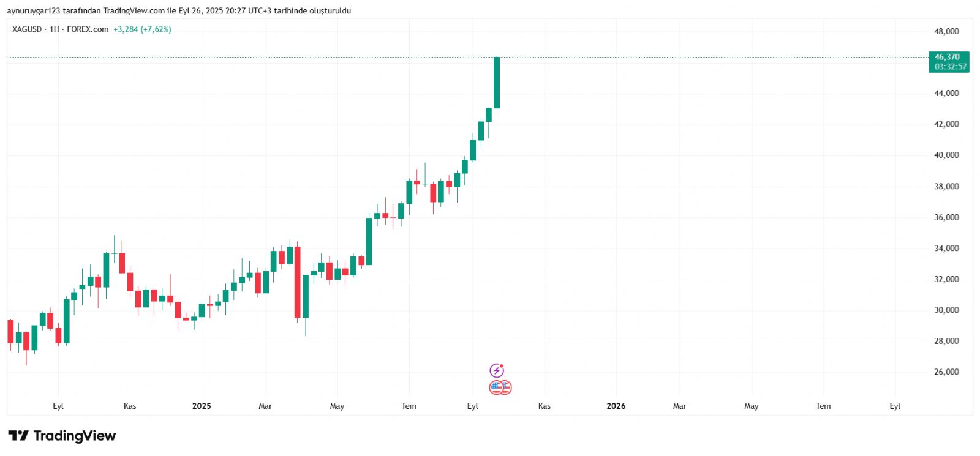Click the aynuruygar123 username in header

coord(33,11)
